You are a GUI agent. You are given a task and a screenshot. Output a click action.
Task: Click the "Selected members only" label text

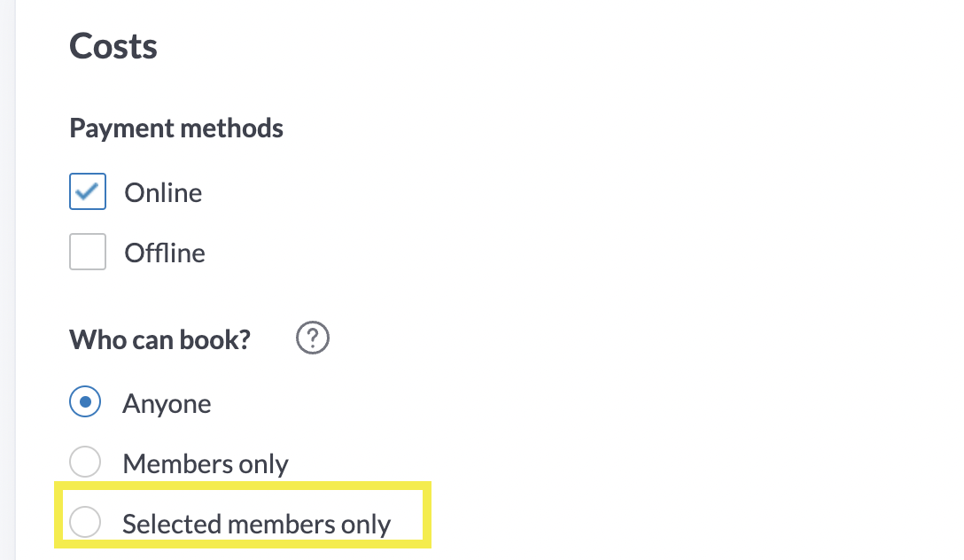pyautogui.click(x=256, y=524)
